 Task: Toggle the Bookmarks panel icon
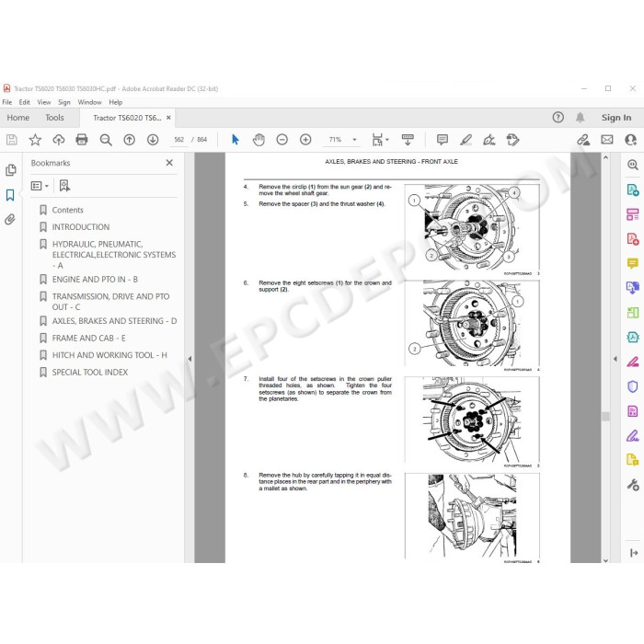tap(10, 195)
